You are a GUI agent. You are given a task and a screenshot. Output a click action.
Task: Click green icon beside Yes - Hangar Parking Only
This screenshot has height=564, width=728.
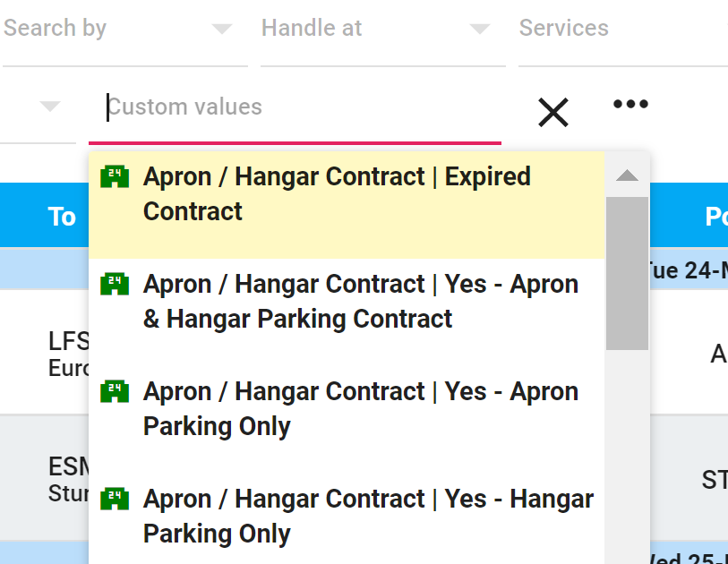coord(115,499)
